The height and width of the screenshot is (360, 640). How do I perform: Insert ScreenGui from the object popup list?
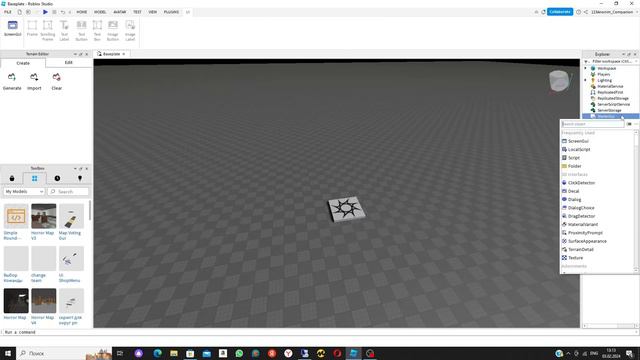point(578,141)
